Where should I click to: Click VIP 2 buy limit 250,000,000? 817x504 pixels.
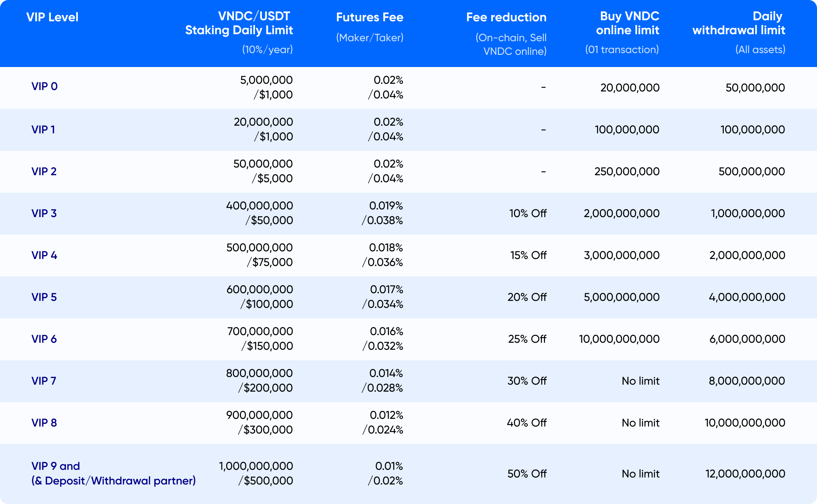click(x=627, y=171)
